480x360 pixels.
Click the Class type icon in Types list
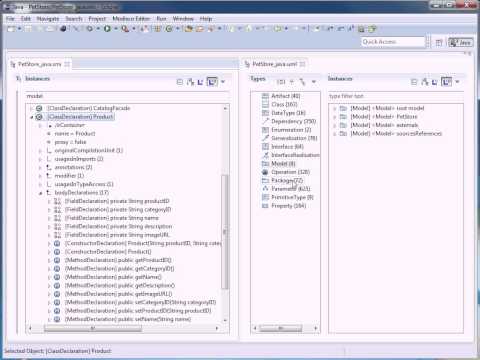(265, 104)
